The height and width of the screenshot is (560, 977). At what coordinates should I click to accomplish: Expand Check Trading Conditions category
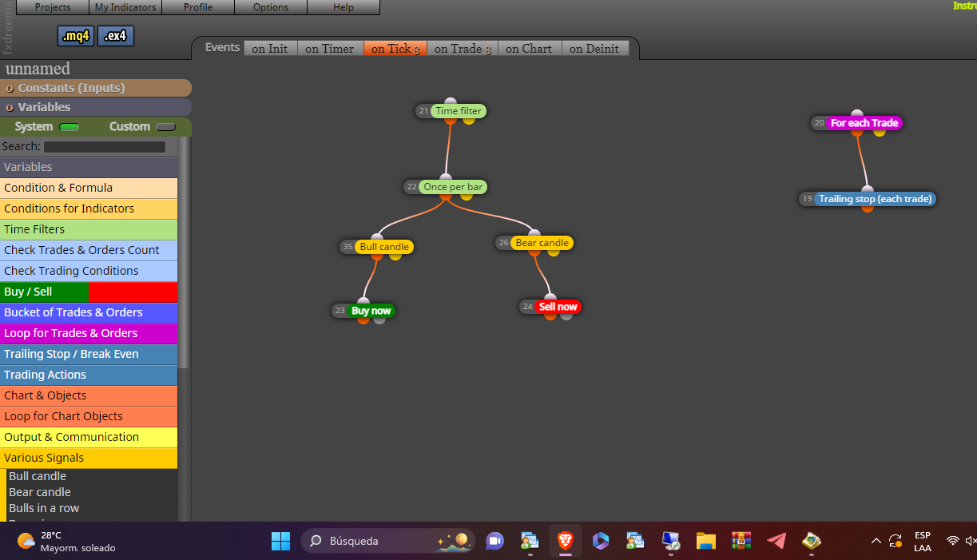[89, 271]
